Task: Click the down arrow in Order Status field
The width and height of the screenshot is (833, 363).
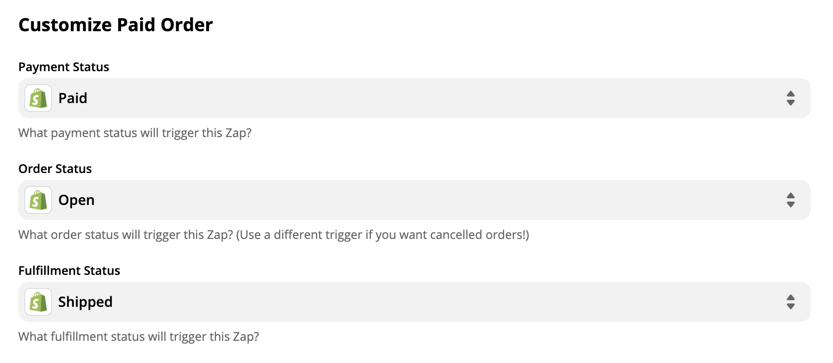Action: [790, 204]
